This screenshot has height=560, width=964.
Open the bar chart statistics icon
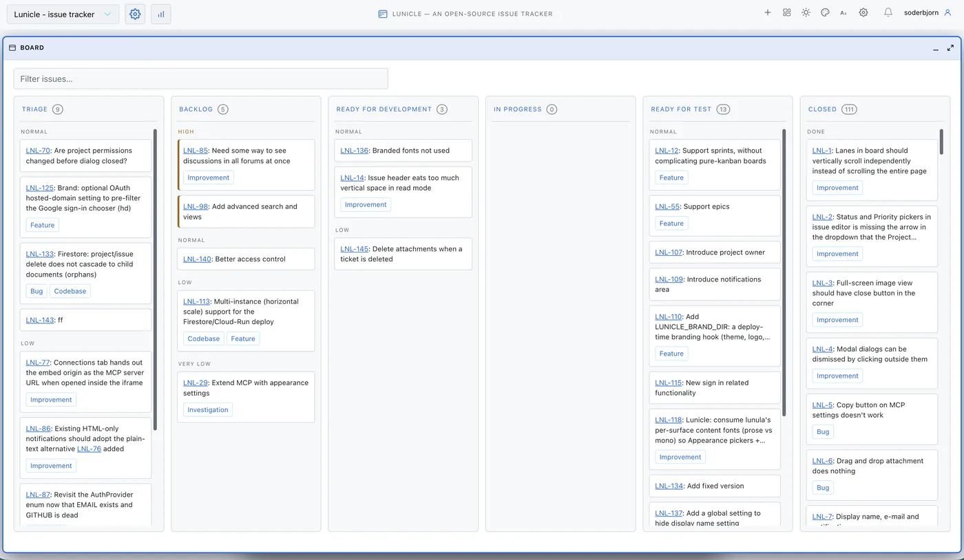click(161, 14)
